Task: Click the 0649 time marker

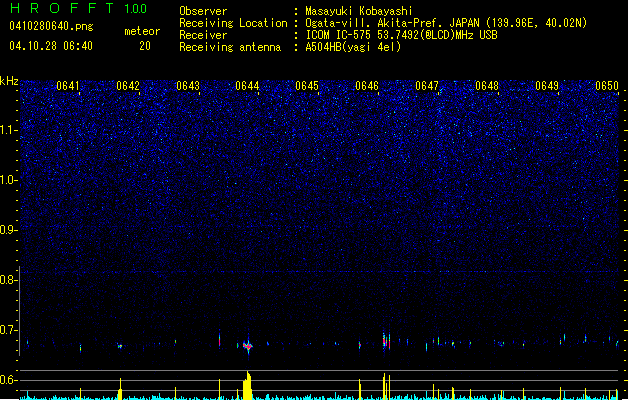Action: click(547, 86)
